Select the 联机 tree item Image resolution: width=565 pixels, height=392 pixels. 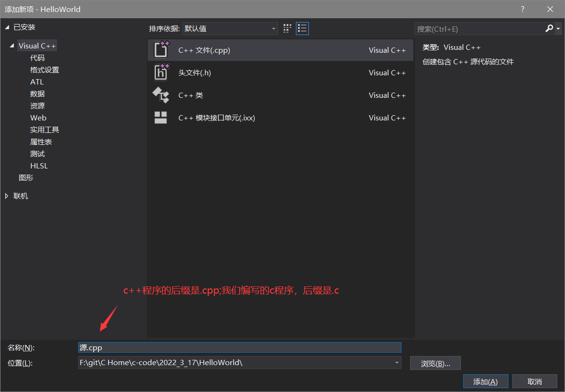tap(21, 196)
